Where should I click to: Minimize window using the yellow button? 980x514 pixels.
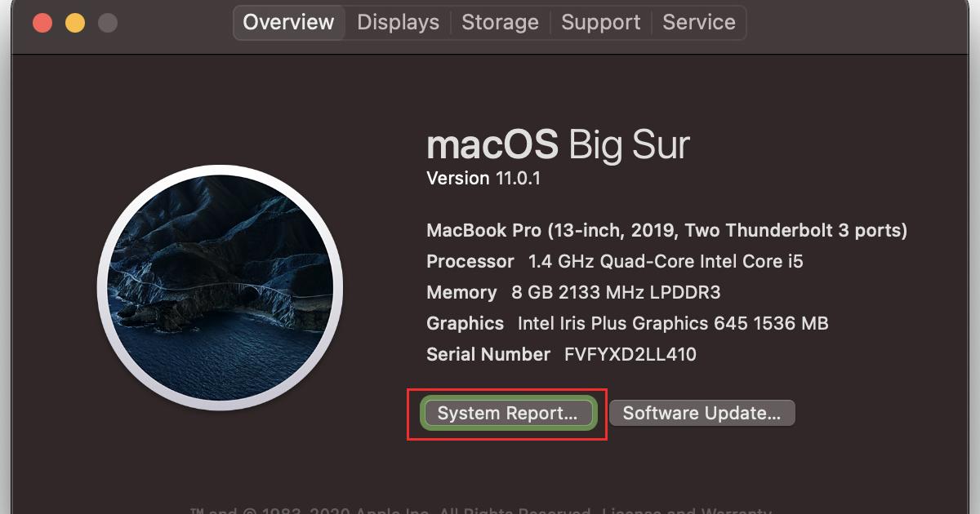(75, 23)
